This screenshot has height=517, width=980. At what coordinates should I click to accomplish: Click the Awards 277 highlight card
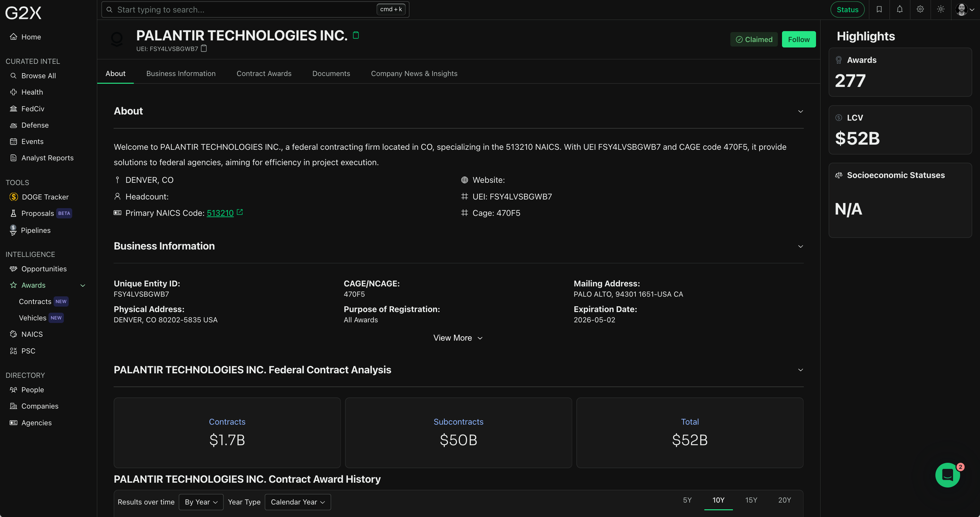900,72
